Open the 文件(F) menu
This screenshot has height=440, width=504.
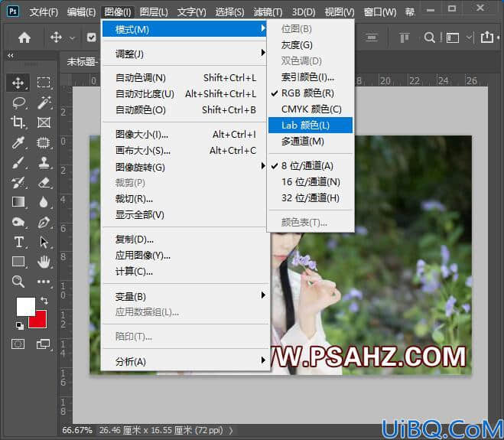pos(44,12)
